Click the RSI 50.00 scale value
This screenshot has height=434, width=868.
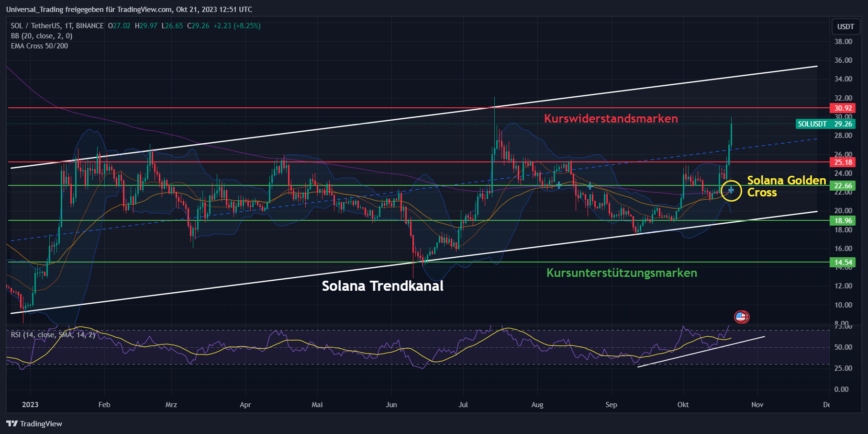pos(843,347)
